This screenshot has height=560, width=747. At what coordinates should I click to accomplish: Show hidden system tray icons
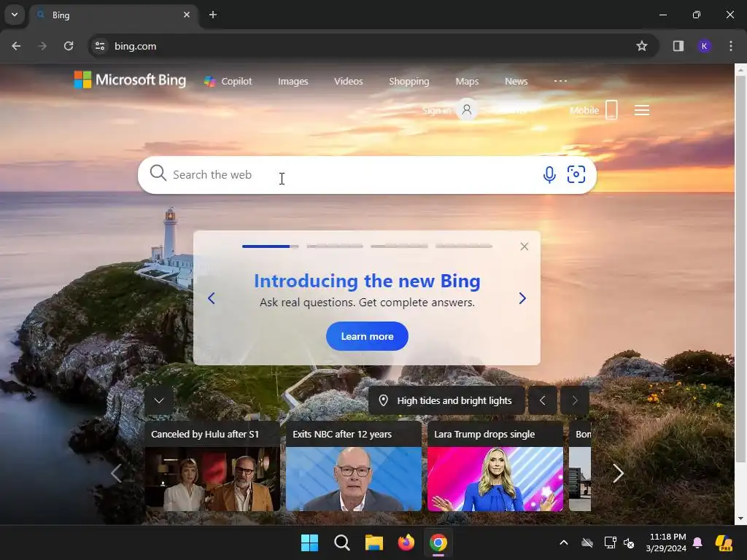click(564, 542)
